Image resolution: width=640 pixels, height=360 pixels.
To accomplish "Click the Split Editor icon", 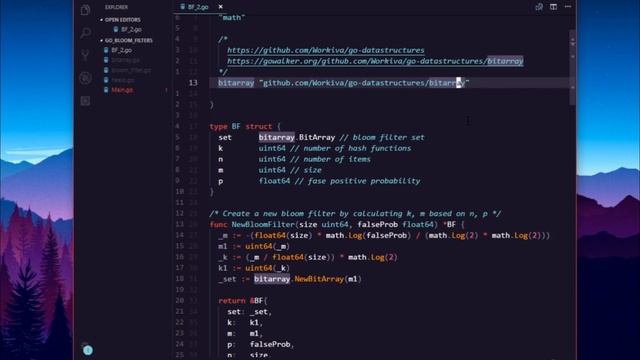I will click(x=553, y=7).
